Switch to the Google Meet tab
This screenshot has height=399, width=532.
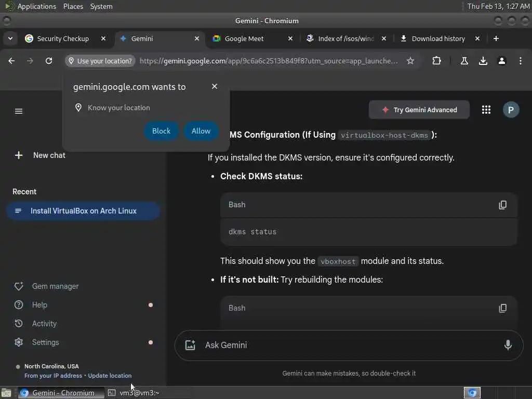(244, 38)
